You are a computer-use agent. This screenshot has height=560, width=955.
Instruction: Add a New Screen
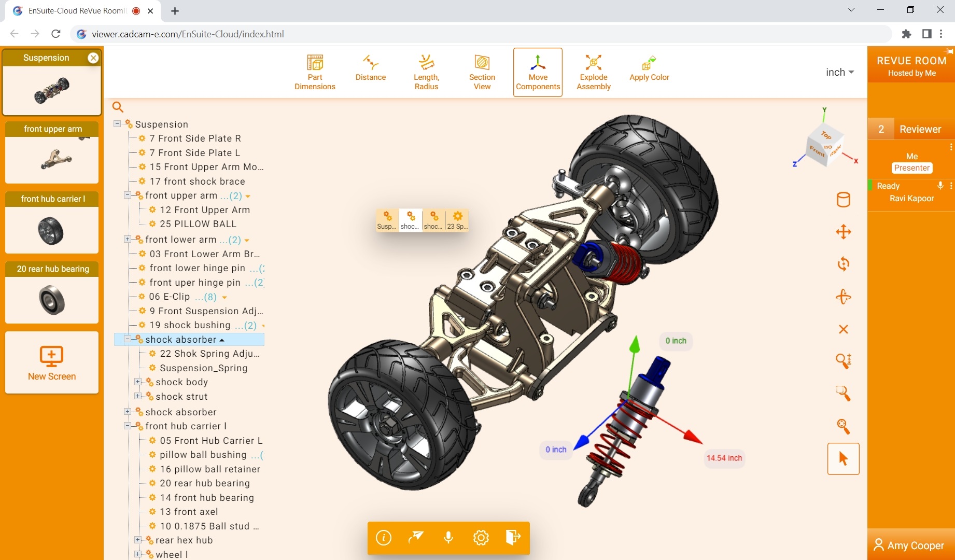[52, 362]
